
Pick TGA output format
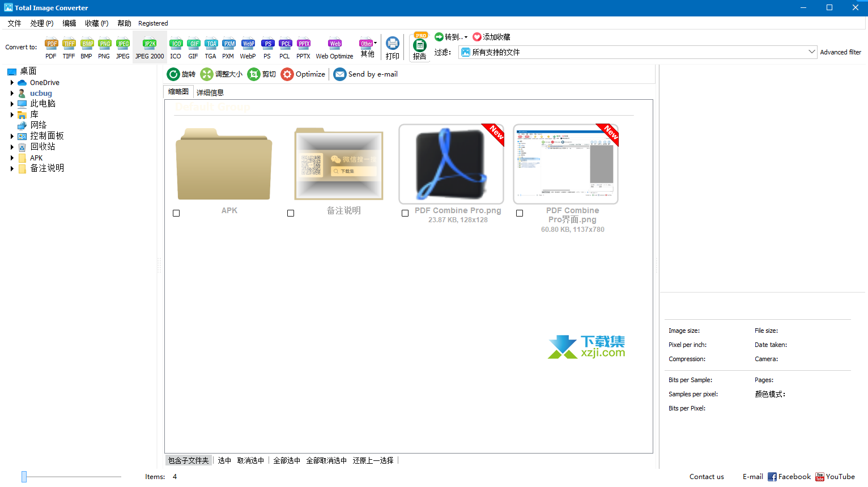[211, 49]
